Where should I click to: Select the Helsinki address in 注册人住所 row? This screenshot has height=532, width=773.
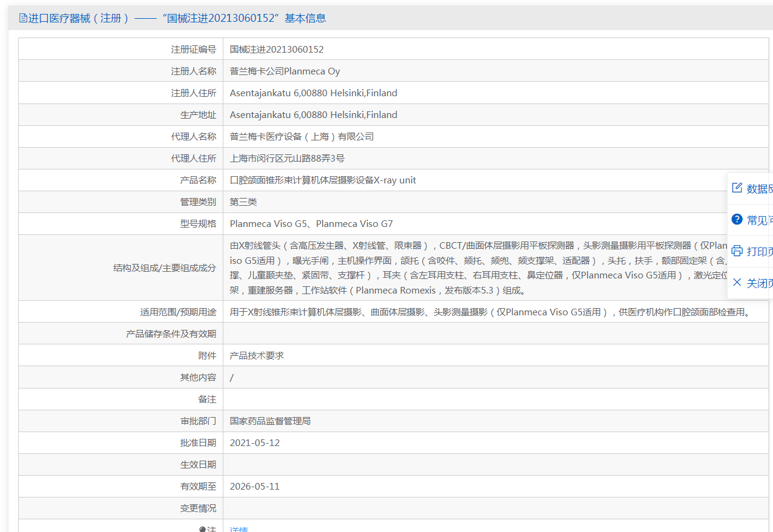click(314, 93)
